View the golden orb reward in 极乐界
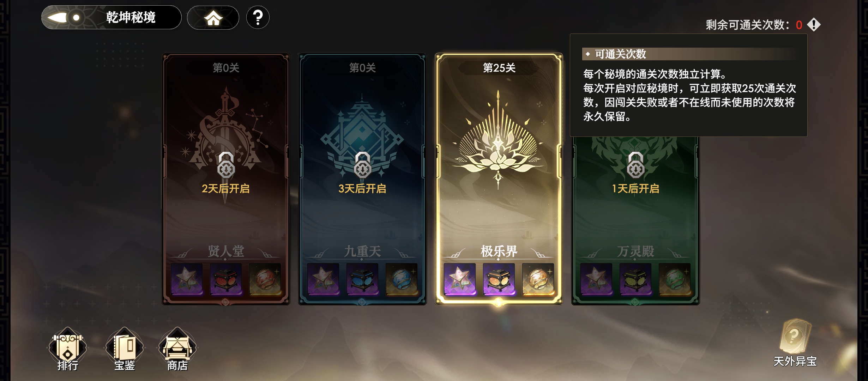The height and width of the screenshot is (381, 868). pyautogui.click(x=538, y=279)
